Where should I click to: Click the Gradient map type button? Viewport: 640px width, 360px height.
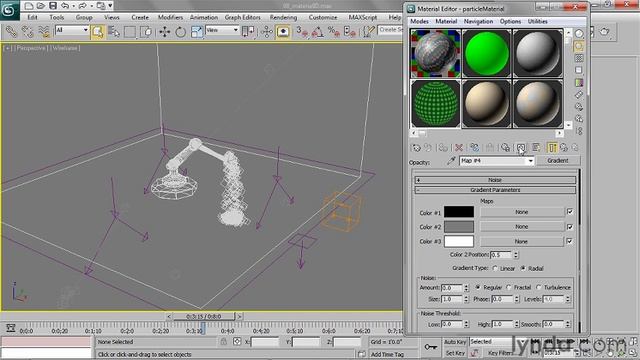(x=558, y=161)
